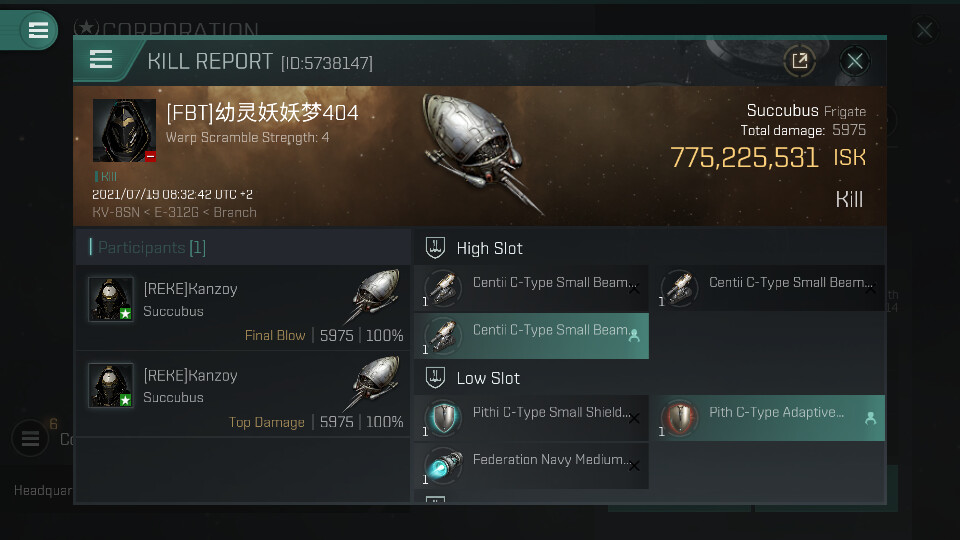Open Final Blow participant Kanzoy entry
The width and height of the screenshot is (960, 540).
click(243, 308)
